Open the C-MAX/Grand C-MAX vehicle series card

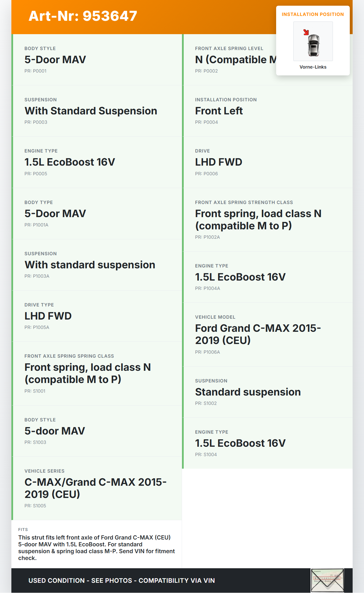click(97, 488)
